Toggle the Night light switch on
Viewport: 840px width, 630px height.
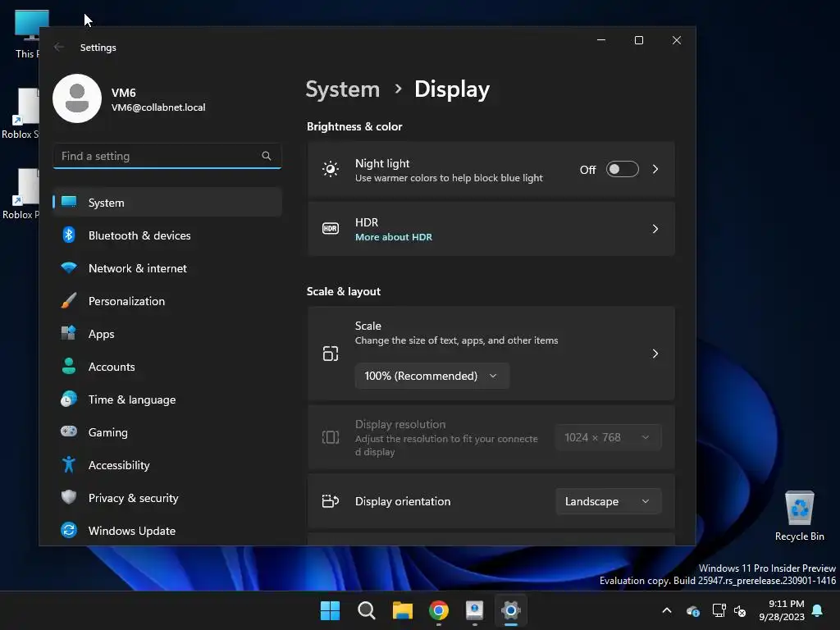(622, 169)
